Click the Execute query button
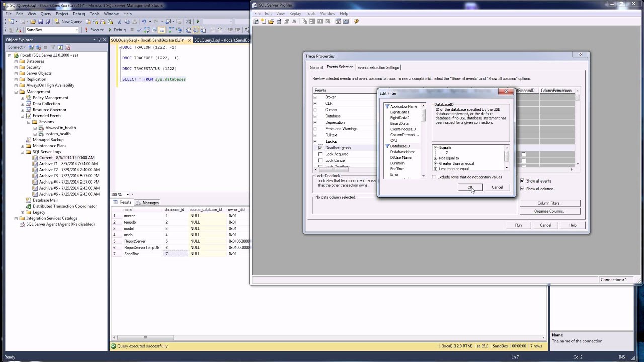Screen dimensions: 644x362 pos(94,30)
